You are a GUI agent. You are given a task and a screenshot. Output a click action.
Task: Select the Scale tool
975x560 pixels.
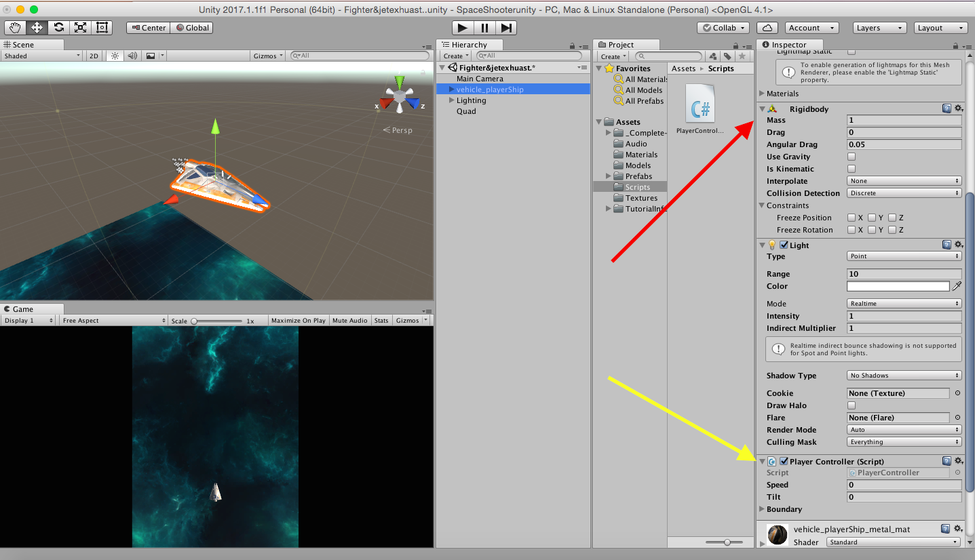coord(80,27)
